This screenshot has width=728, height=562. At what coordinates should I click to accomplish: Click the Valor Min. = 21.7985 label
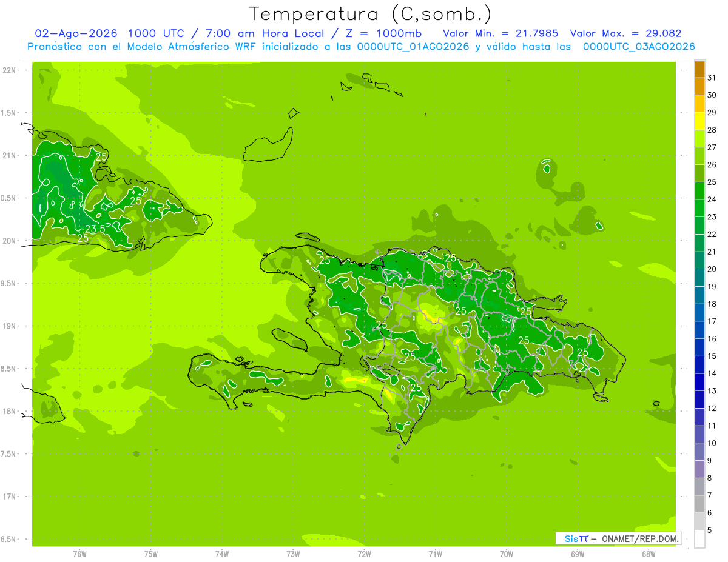pos(500,33)
